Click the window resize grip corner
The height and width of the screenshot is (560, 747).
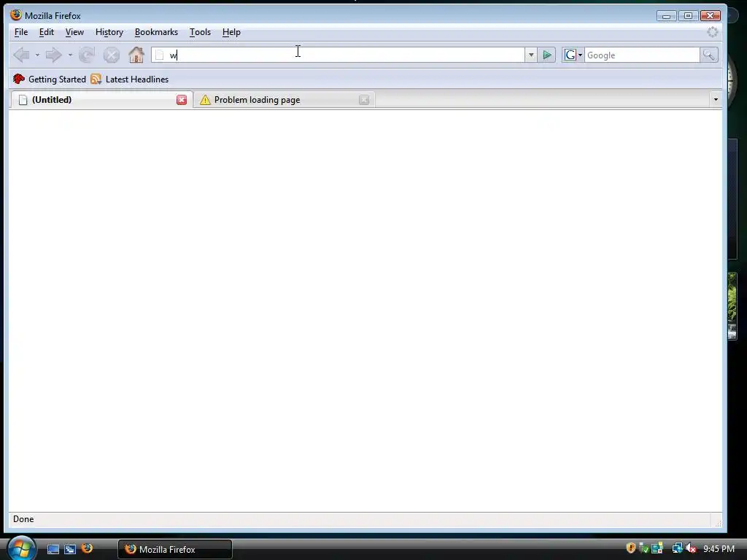tap(718, 523)
